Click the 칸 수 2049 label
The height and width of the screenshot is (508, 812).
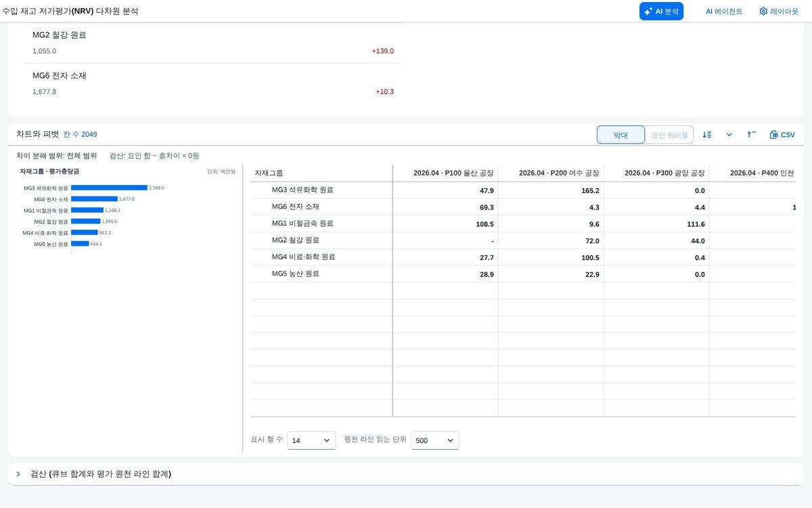click(x=80, y=135)
